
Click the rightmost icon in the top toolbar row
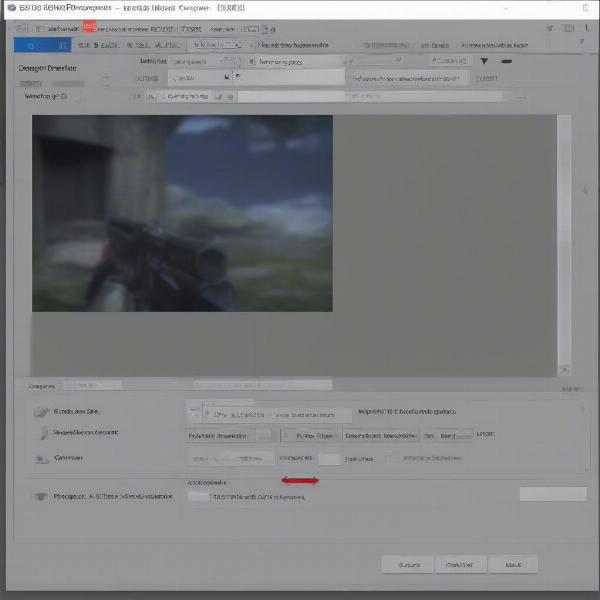click(x=587, y=28)
